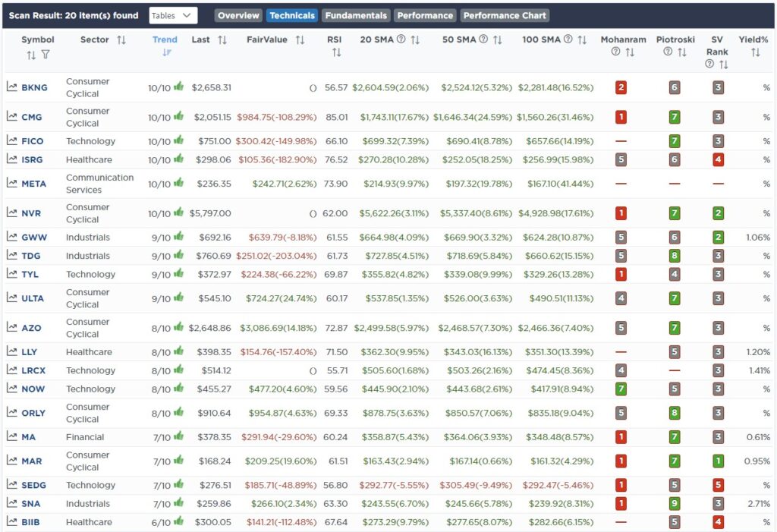The height and width of the screenshot is (532, 777).
Task: Open the BIIB symbol link
Action: click(30, 522)
